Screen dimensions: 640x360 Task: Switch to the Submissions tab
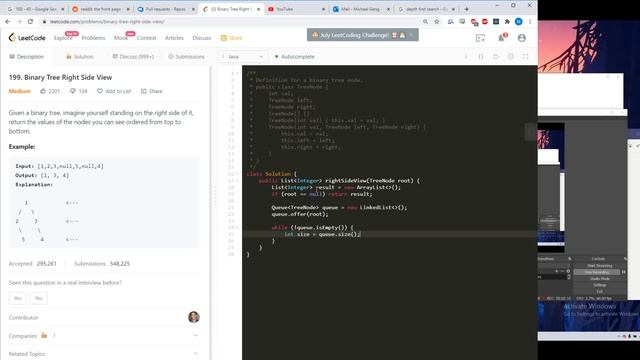187,56
